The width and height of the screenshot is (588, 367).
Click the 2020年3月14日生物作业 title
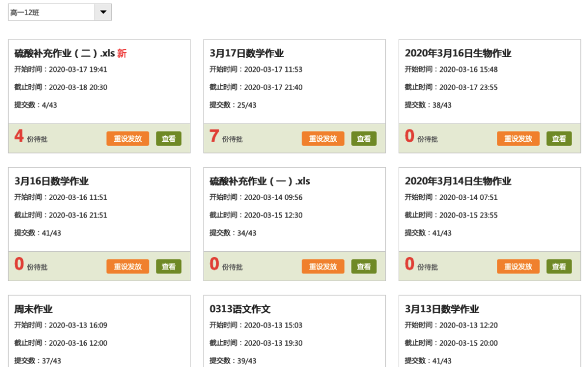click(458, 181)
